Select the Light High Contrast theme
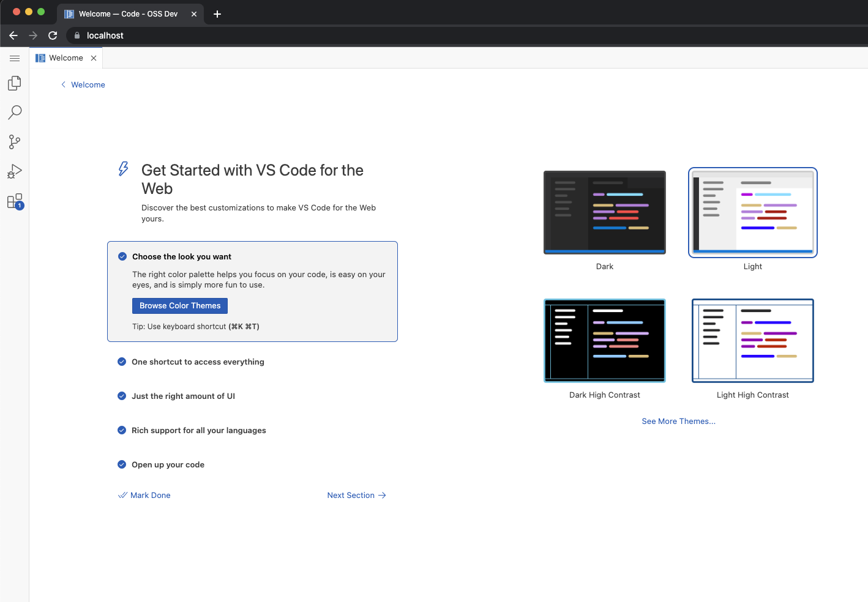This screenshot has height=602, width=868. pos(752,341)
